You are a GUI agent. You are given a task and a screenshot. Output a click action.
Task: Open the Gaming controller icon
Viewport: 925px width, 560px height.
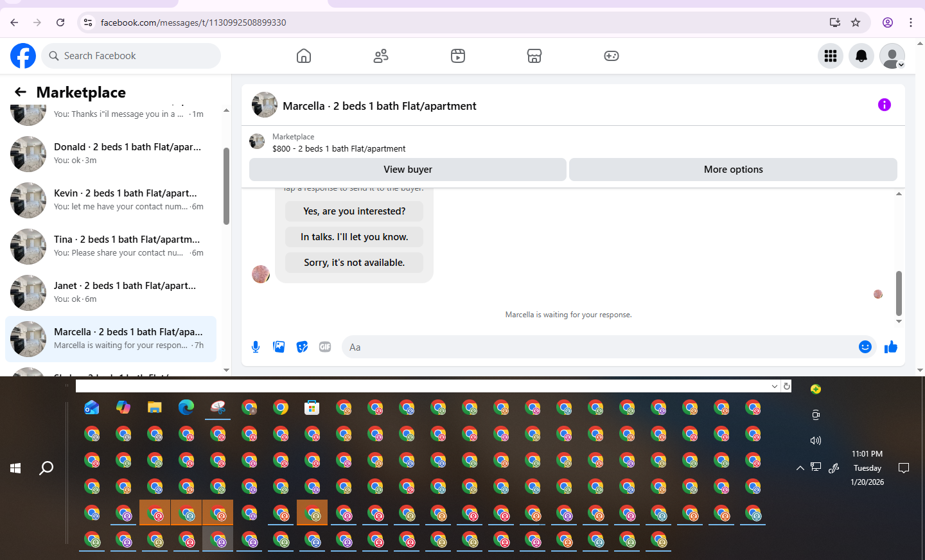click(612, 56)
